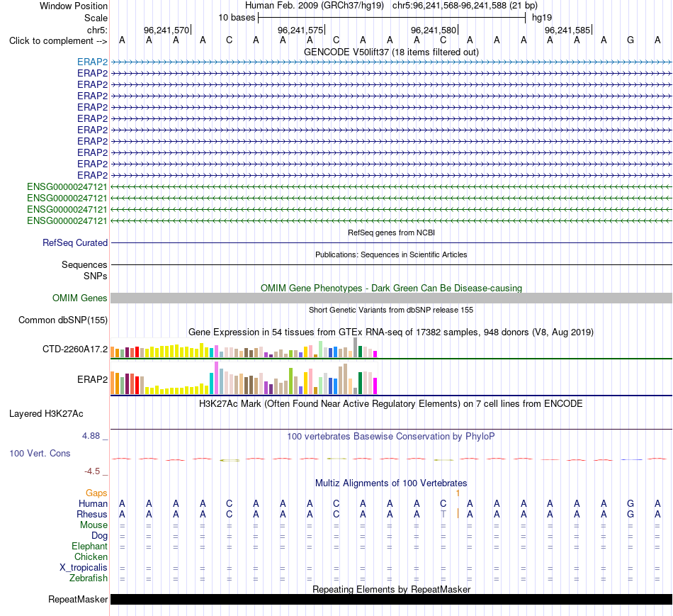Click the G base in the top sequence row
Image resolution: width=673 pixels, height=616 pixels.
(x=630, y=40)
